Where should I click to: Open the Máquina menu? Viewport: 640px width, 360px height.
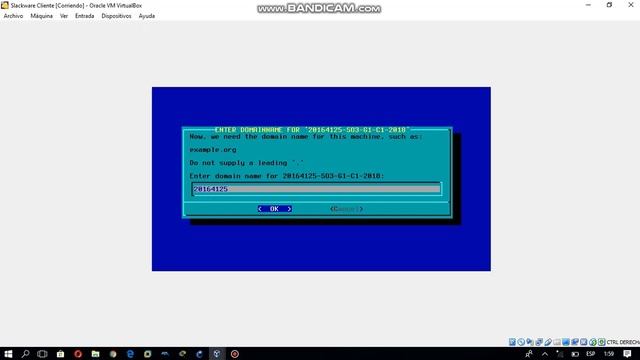tap(41, 16)
